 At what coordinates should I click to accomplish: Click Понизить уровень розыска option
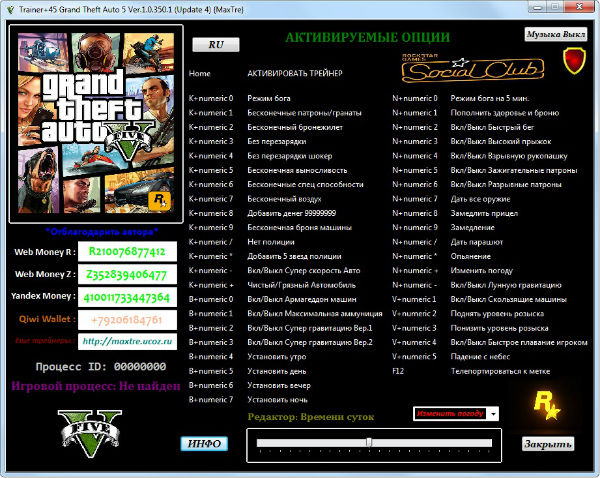tap(499, 328)
